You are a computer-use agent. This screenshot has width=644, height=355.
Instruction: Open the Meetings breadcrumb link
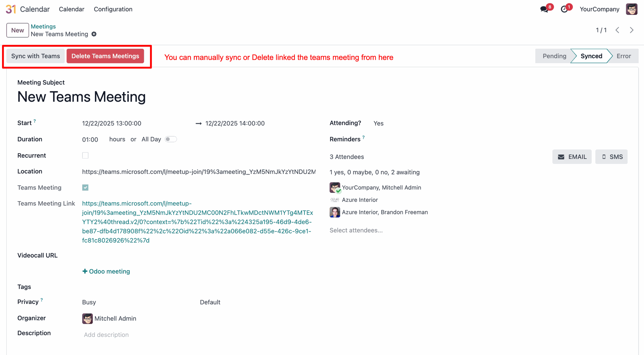[43, 26]
